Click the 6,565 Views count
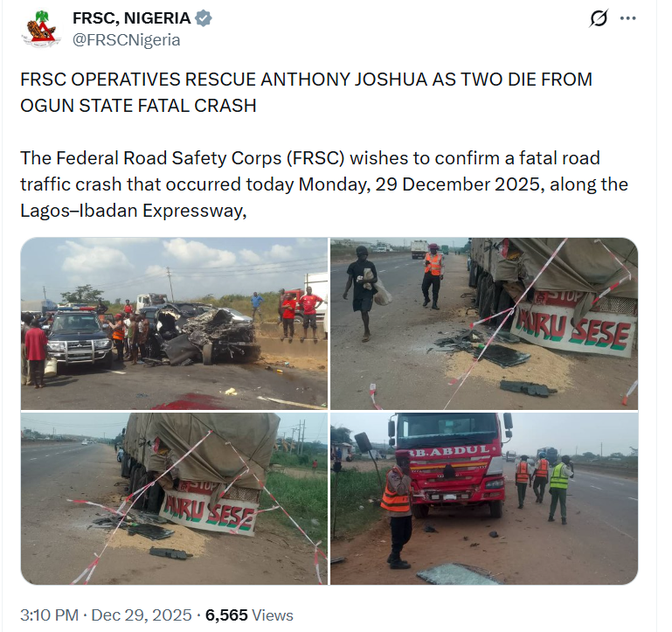Viewport: 672px width, 632px height. pos(249,615)
